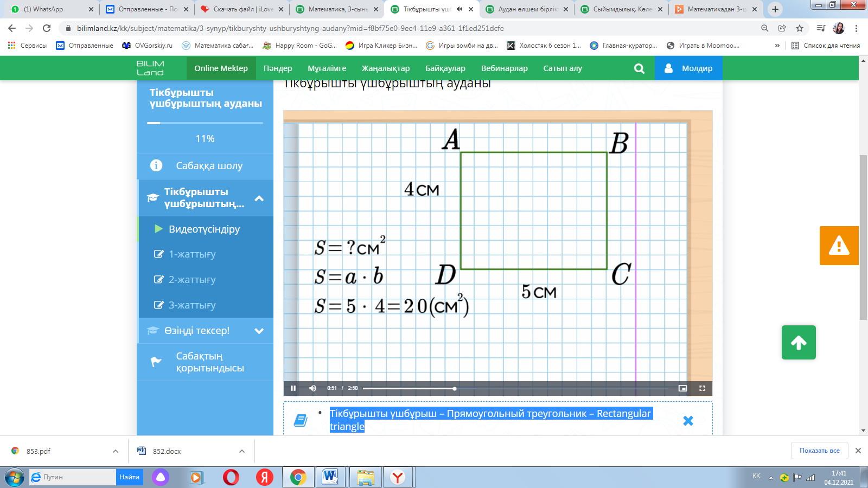
Task: Show more bookmarks chevron
Action: (777, 46)
